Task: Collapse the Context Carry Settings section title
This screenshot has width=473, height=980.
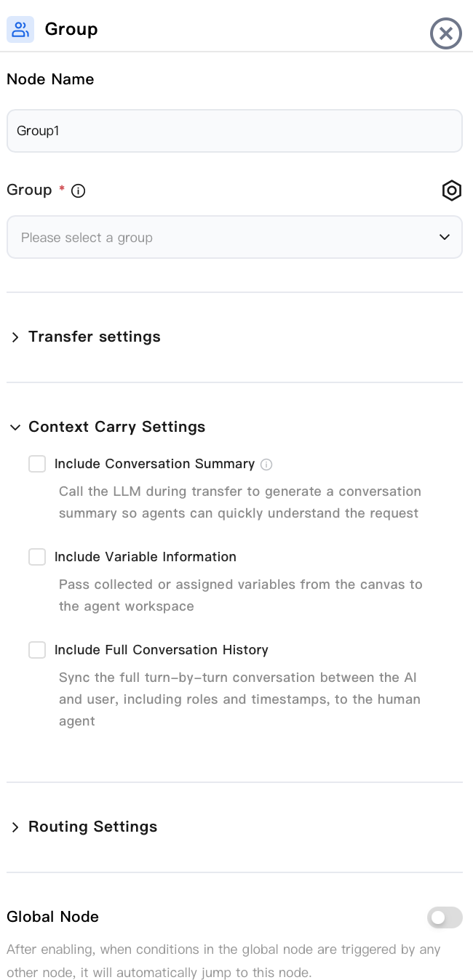Action: tap(116, 427)
